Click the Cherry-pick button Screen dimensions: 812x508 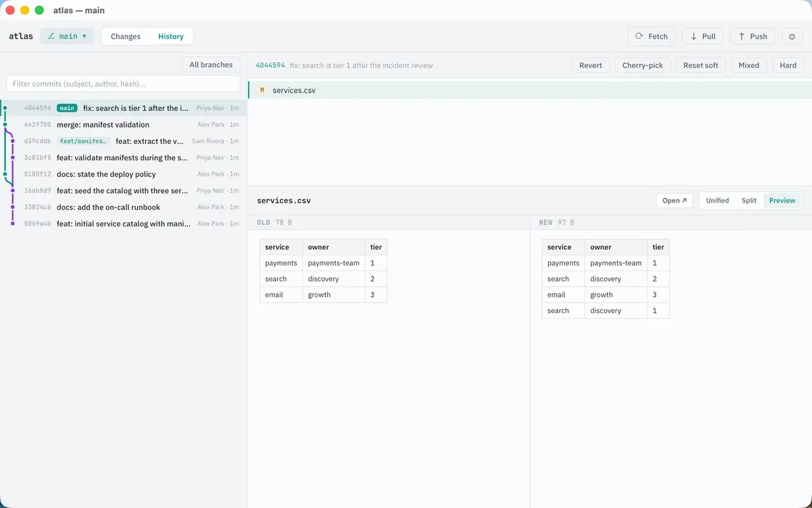(642, 65)
